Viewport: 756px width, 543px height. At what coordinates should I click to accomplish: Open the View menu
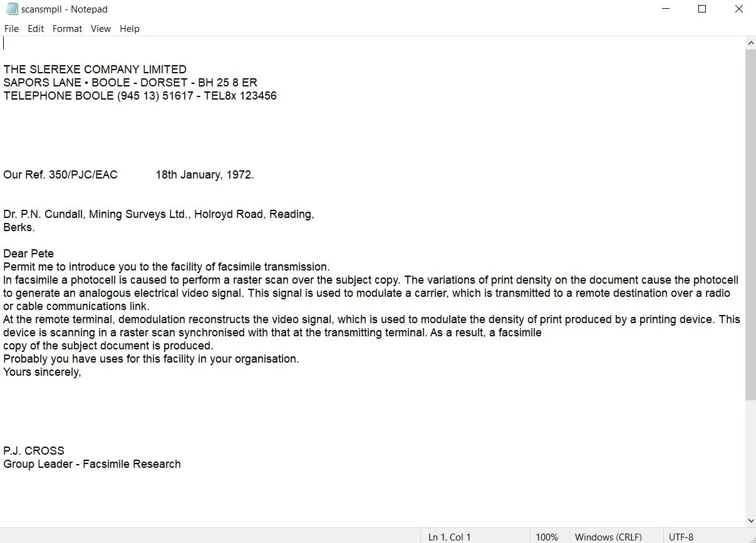click(x=100, y=29)
